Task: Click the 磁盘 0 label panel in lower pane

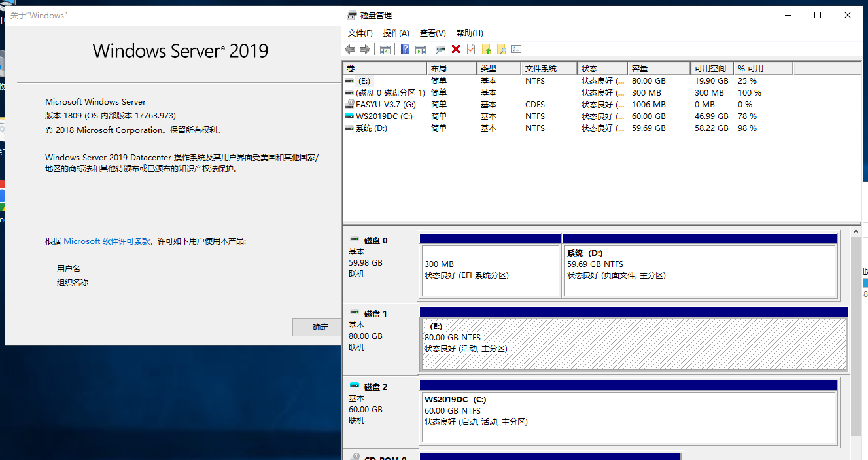Action: [380, 264]
